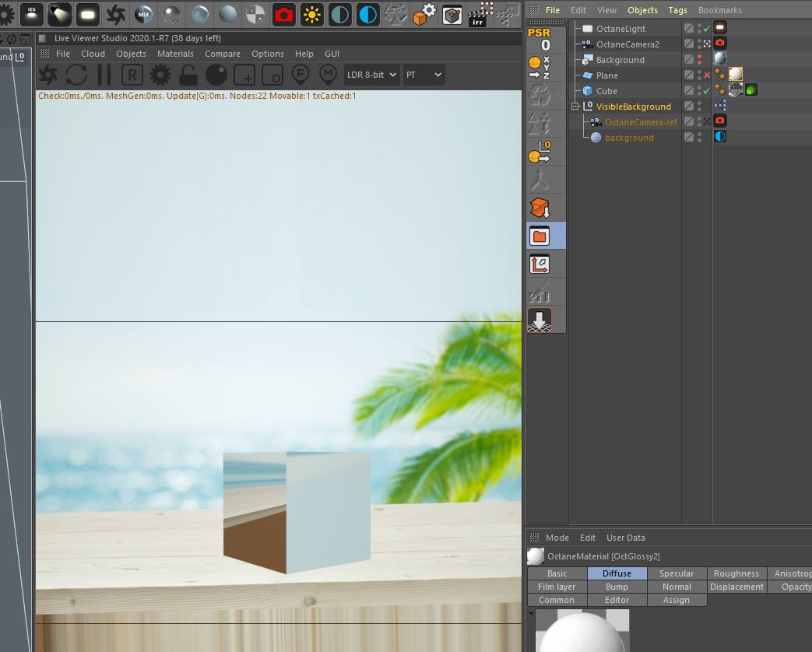
Task: Toggle layer square for VisibleBackground row
Action: point(689,106)
